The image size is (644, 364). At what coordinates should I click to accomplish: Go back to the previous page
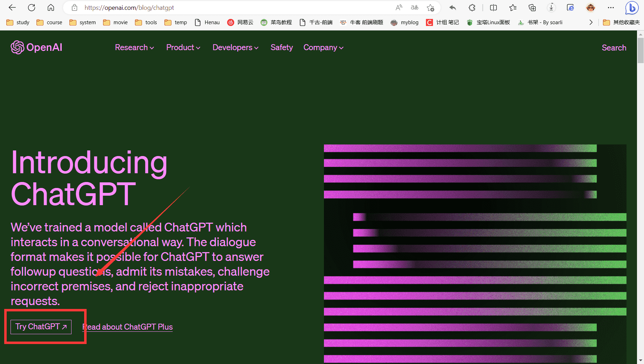(12, 7)
